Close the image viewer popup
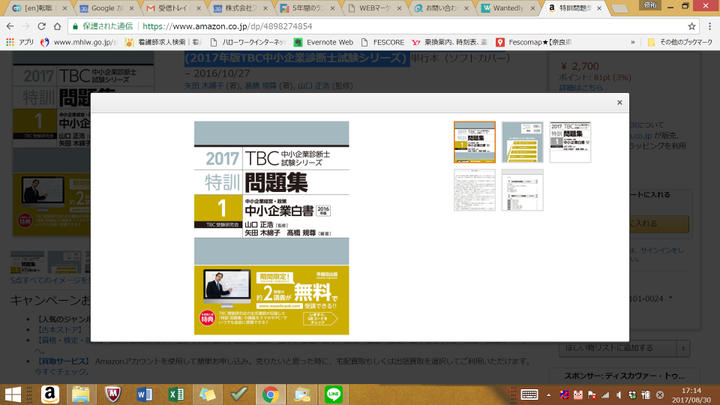The width and height of the screenshot is (720, 405). 619,102
